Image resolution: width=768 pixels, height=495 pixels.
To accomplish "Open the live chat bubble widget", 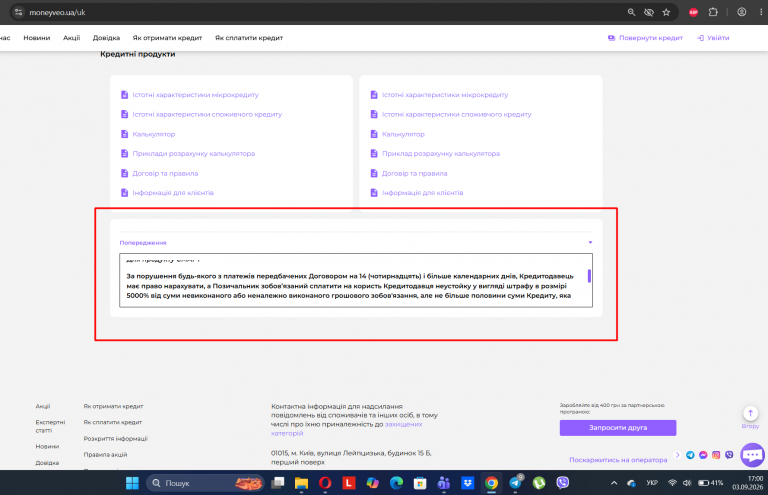I will (752, 455).
